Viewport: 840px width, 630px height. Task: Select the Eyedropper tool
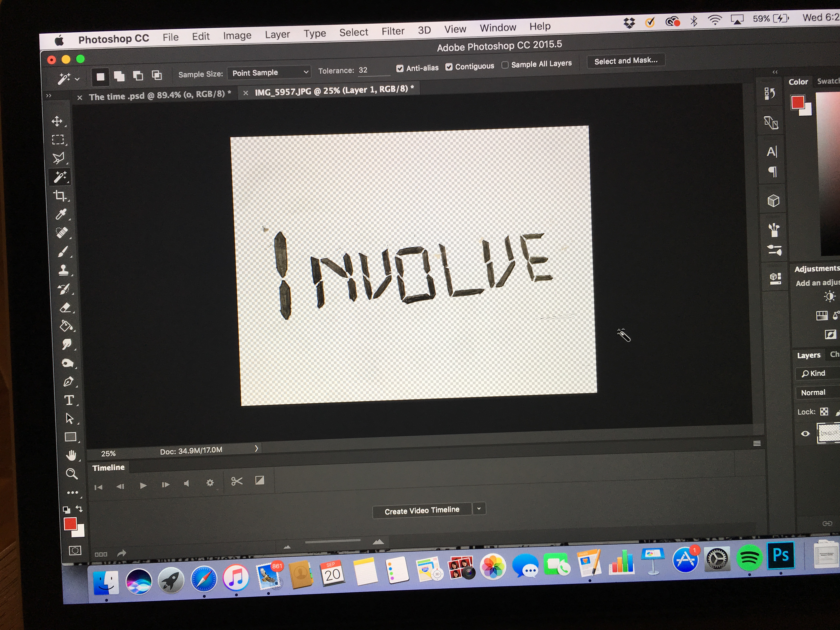tap(61, 215)
